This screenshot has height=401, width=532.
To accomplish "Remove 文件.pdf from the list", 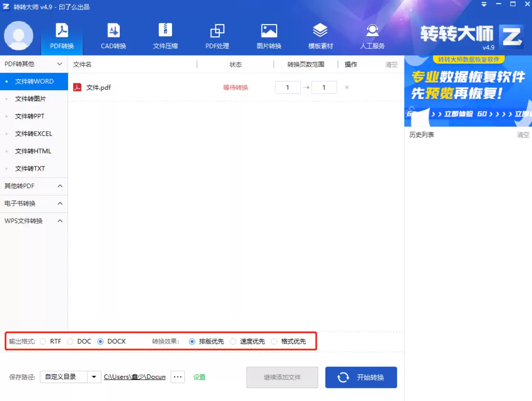I will pyautogui.click(x=346, y=87).
